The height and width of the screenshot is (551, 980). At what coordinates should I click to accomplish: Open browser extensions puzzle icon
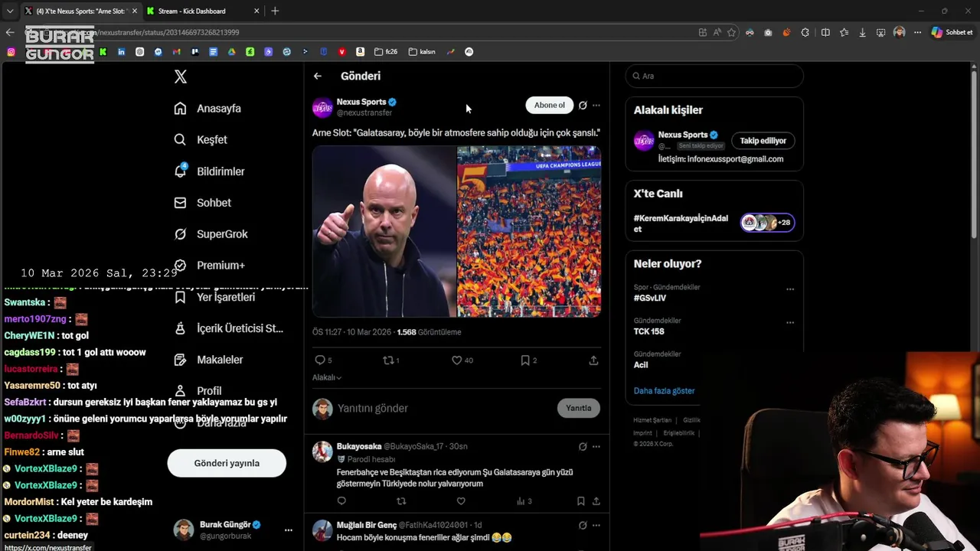tap(805, 32)
